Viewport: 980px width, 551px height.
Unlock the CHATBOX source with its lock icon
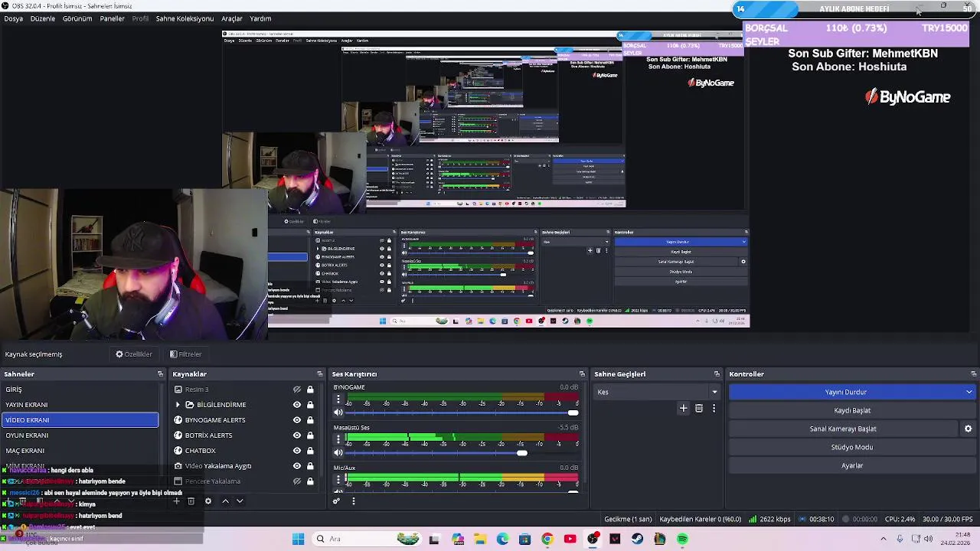click(310, 451)
